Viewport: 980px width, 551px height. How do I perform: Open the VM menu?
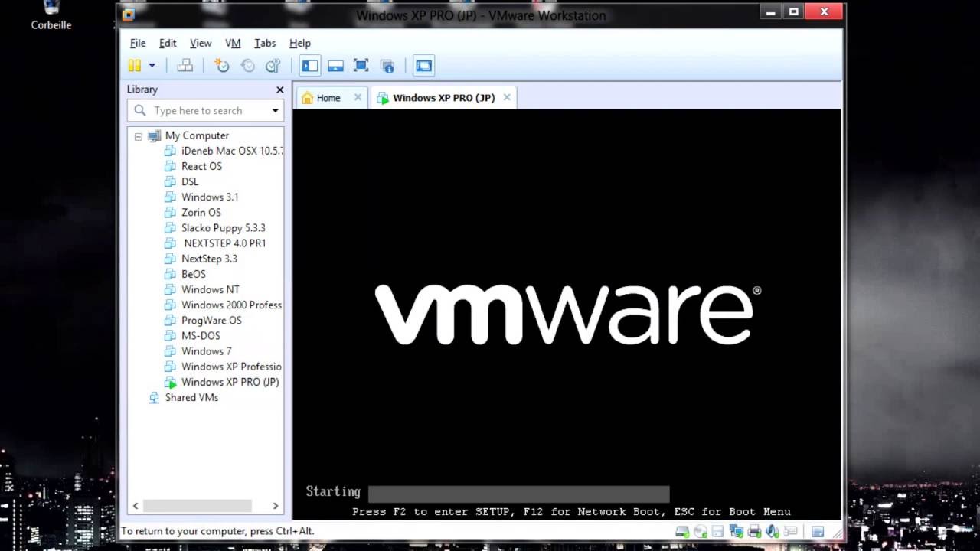[233, 43]
